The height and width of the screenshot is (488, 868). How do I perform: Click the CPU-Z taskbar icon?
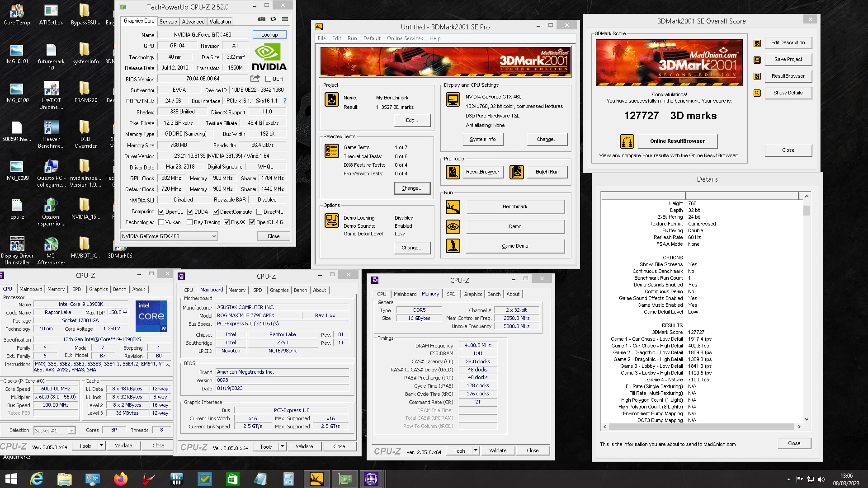371,479
